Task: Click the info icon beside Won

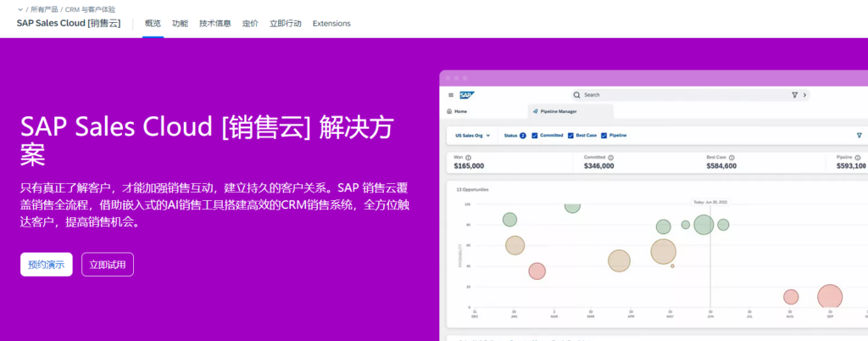Action: pos(468,158)
